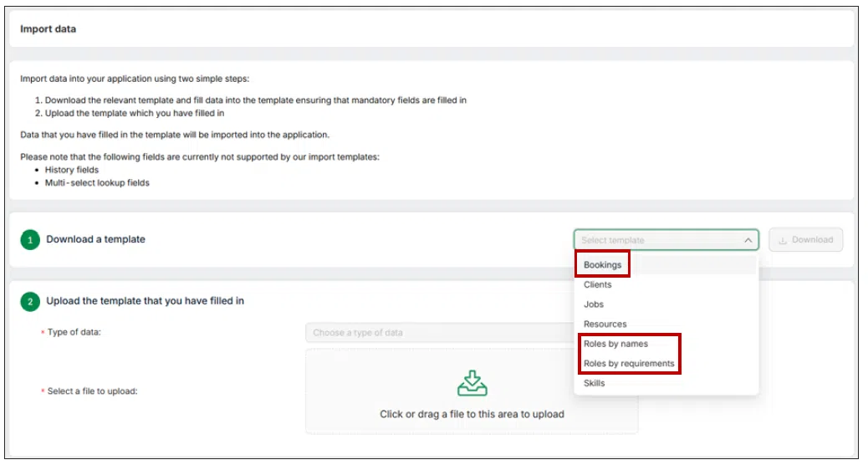
Task: Click the Download a template step label
Action: point(96,239)
